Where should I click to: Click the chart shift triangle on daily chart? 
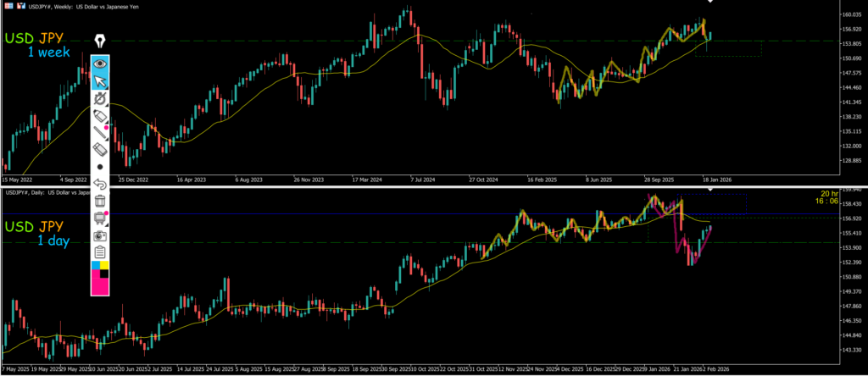(x=710, y=190)
